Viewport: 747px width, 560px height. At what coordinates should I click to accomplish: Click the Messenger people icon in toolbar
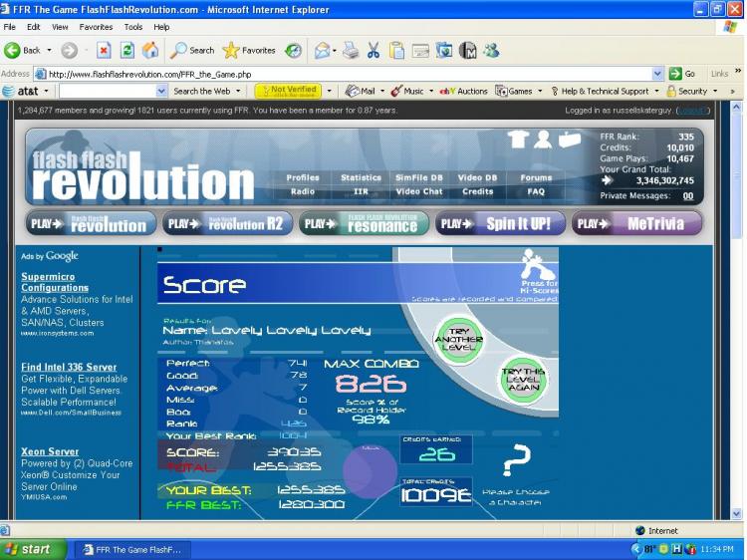[x=491, y=50]
